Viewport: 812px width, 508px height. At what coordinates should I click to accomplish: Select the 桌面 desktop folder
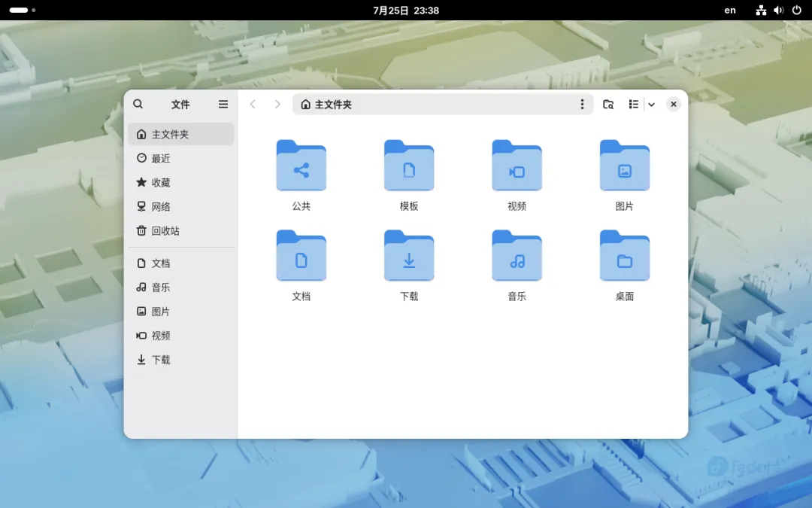[x=625, y=266]
